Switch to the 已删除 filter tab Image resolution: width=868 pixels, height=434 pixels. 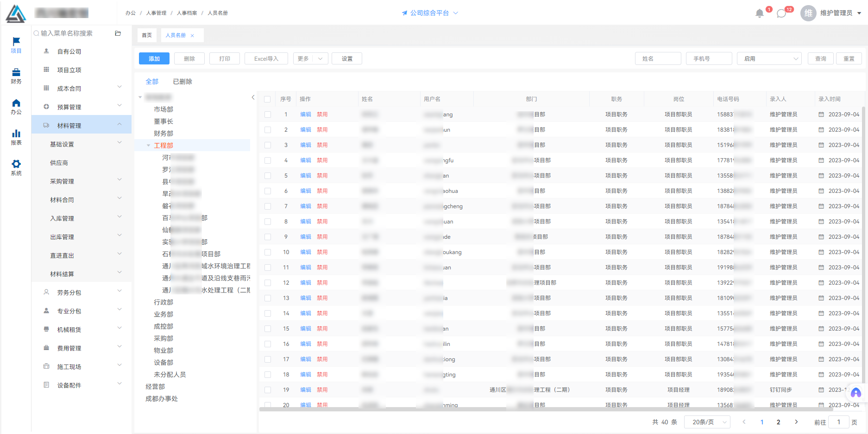pos(182,82)
